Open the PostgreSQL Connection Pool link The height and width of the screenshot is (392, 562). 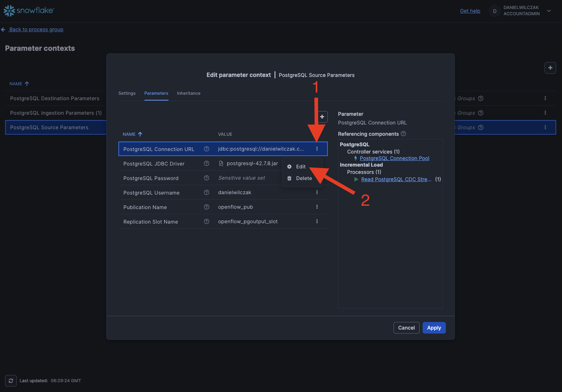394,158
